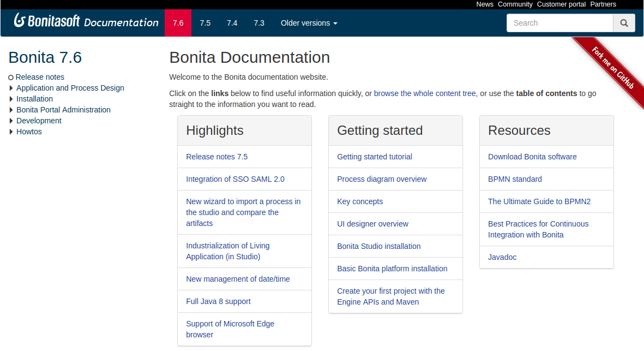Screen dimensions: 644x351
Task: Open New management of date/time link
Action: click(x=238, y=279)
